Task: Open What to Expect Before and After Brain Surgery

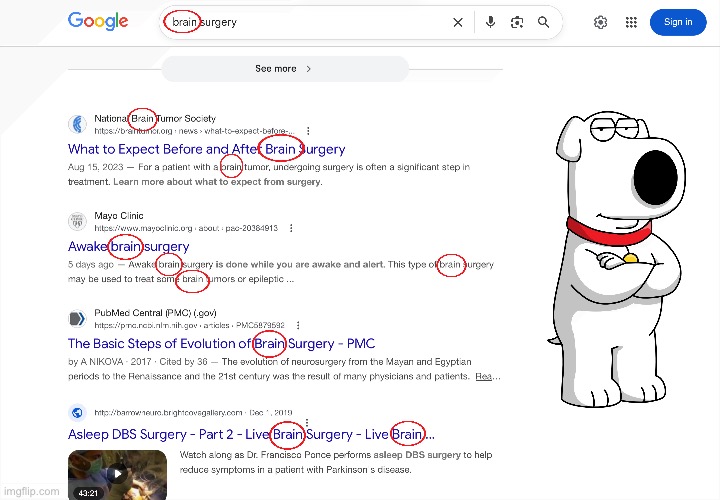Action: [207, 149]
